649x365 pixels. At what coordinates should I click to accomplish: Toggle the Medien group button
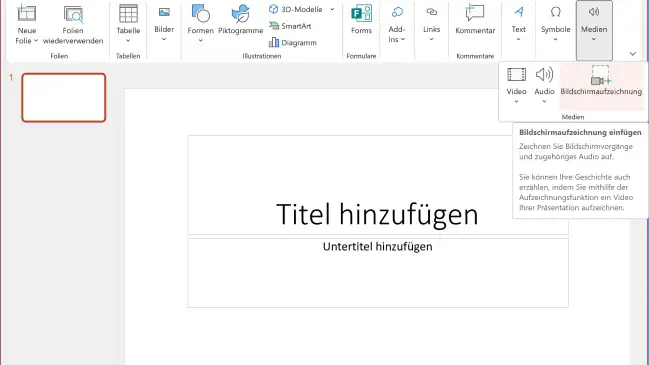594,30
